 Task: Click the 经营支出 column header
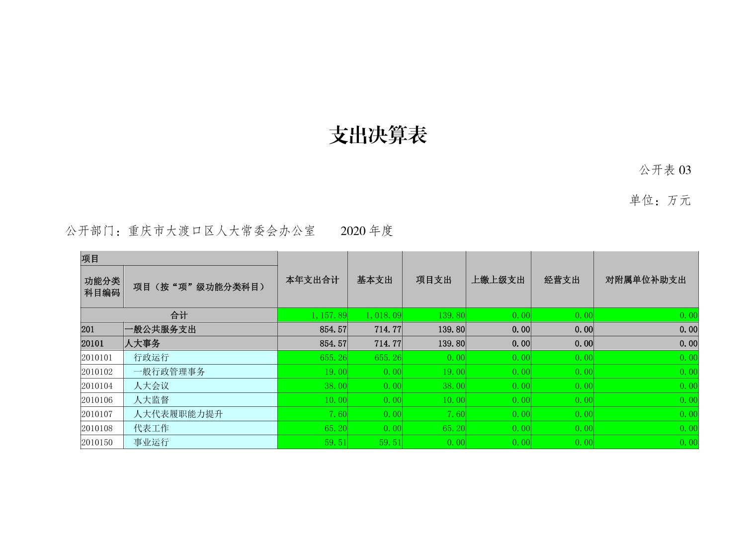tap(562, 280)
